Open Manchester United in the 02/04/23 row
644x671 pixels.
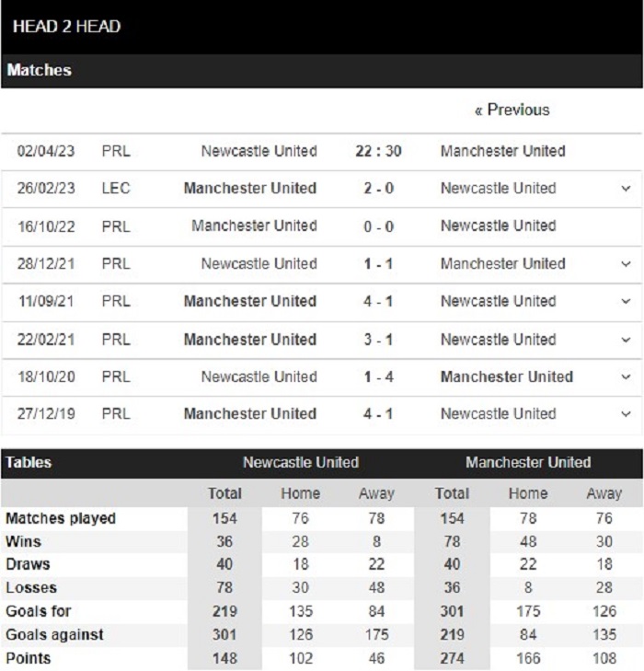(502, 151)
